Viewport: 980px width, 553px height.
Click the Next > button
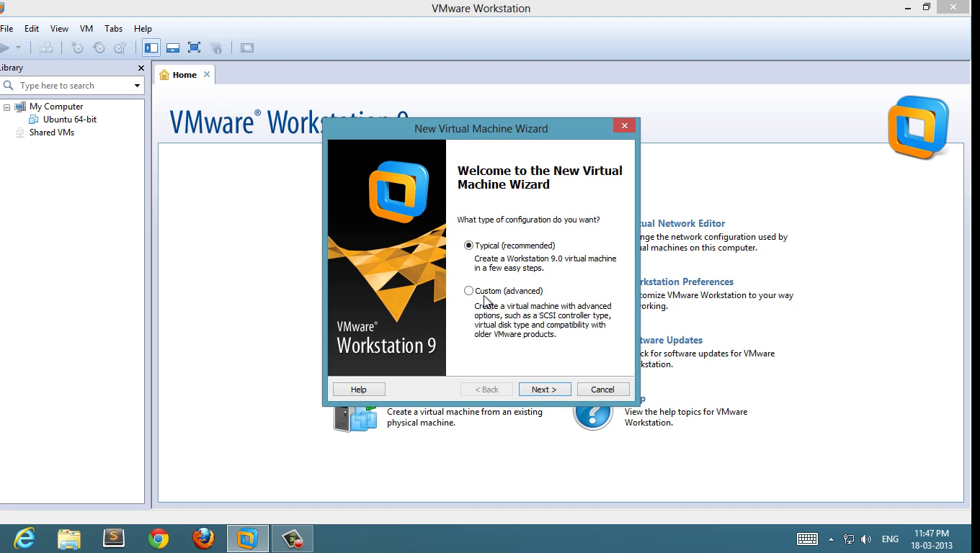[x=544, y=390]
